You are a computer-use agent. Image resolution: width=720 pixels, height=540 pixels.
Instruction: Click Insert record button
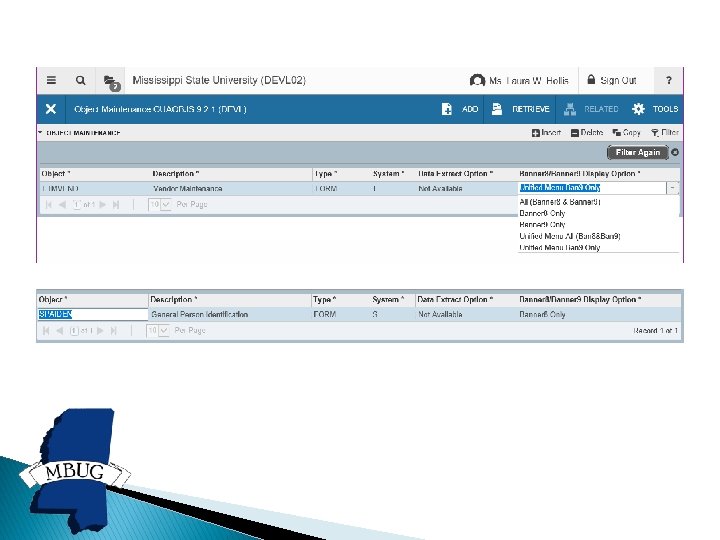(x=546, y=133)
